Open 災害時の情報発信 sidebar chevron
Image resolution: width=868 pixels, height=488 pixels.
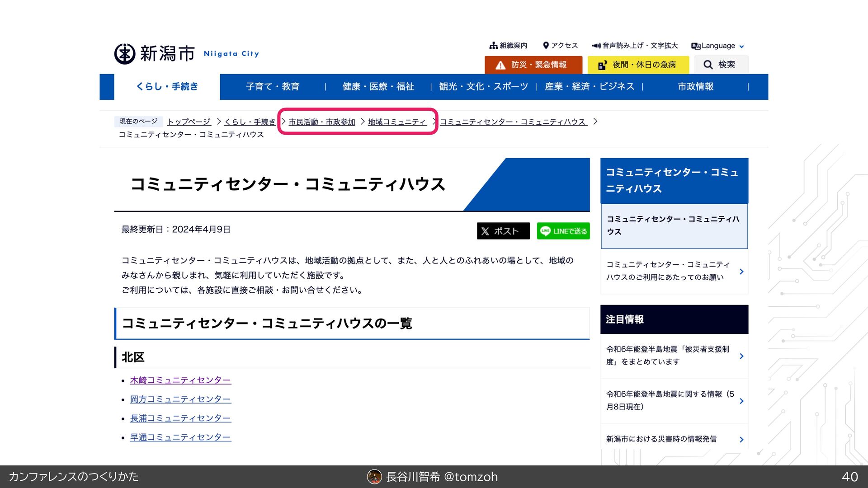pyautogui.click(x=741, y=439)
